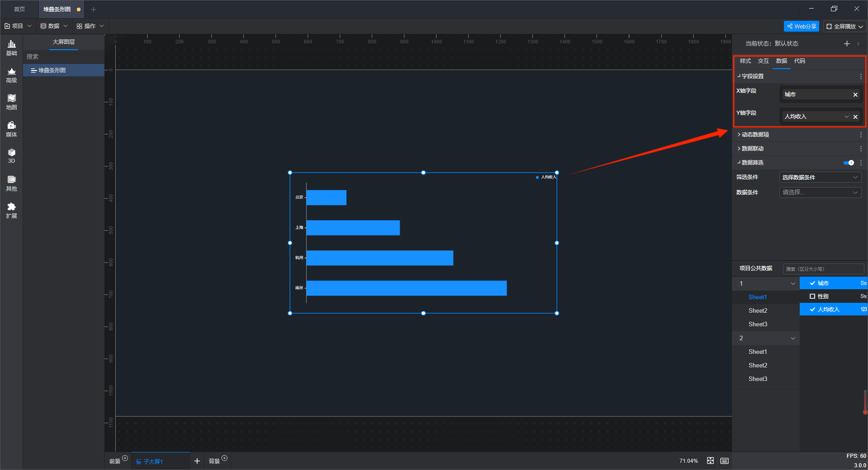Click the 堆叠条形图 layer icon

point(33,70)
